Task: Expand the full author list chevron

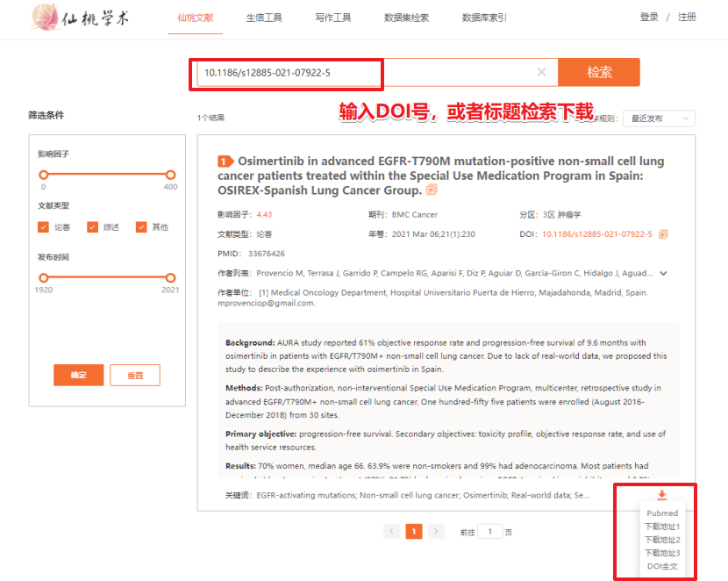Action: [x=663, y=273]
